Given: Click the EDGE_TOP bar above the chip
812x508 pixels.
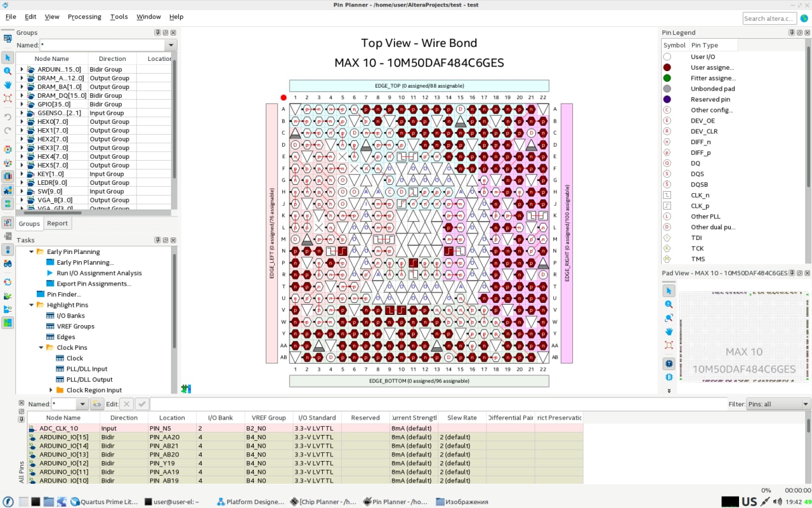Looking at the screenshot, I should [x=419, y=86].
